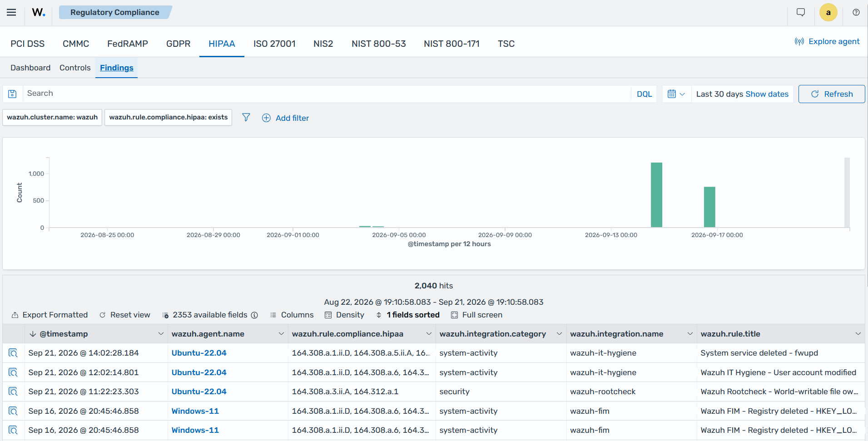868x441 pixels.
Task: Expand wazuh.integration.name column menu chevron
Action: pos(690,334)
